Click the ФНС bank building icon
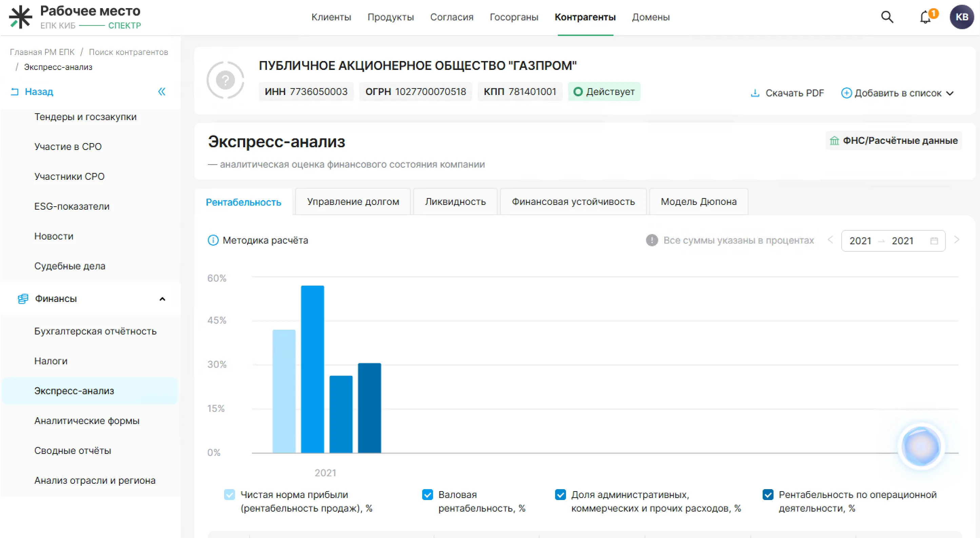Screen dimensions: 980x538 (834, 140)
